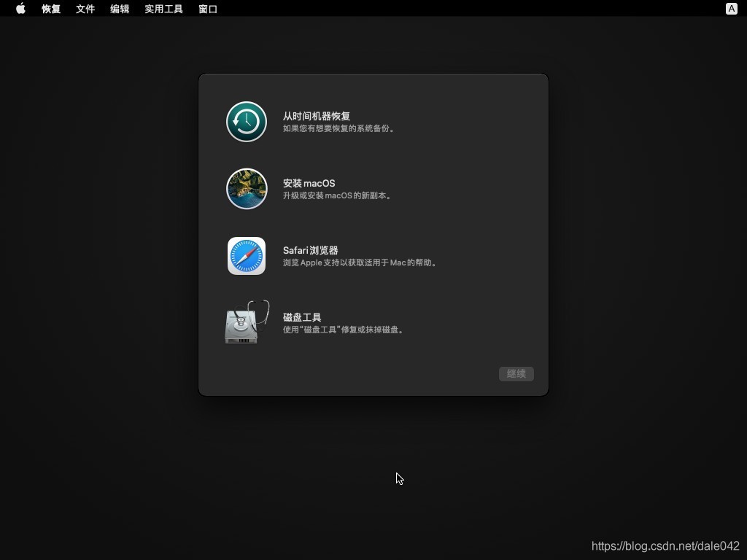Open the 窗口 menu

[208, 9]
